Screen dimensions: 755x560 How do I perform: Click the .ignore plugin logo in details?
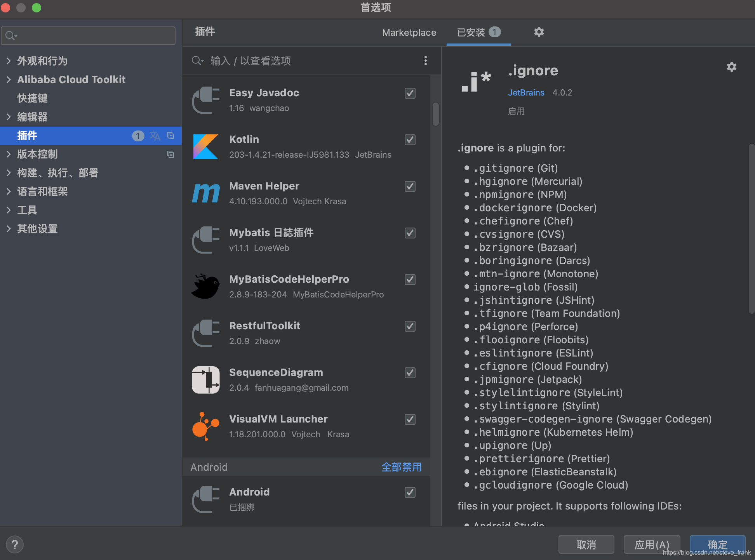click(x=476, y=82)
